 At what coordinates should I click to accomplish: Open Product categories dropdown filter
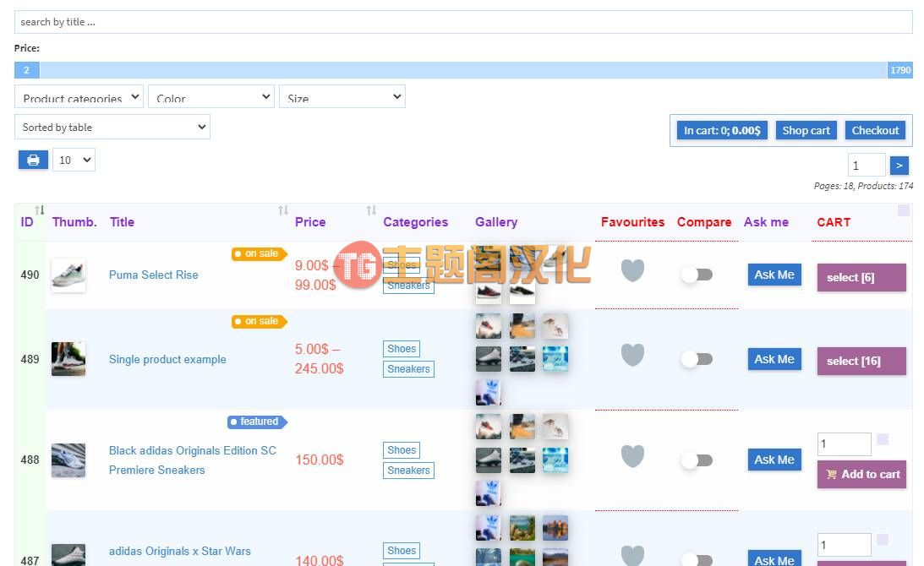[79, 96]
